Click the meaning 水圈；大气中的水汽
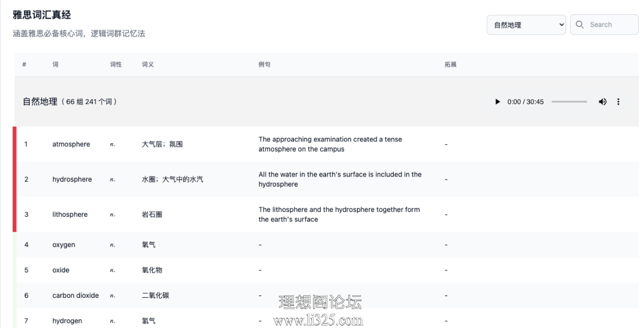Screen dimensions: 644x335 tap(172, 179)
